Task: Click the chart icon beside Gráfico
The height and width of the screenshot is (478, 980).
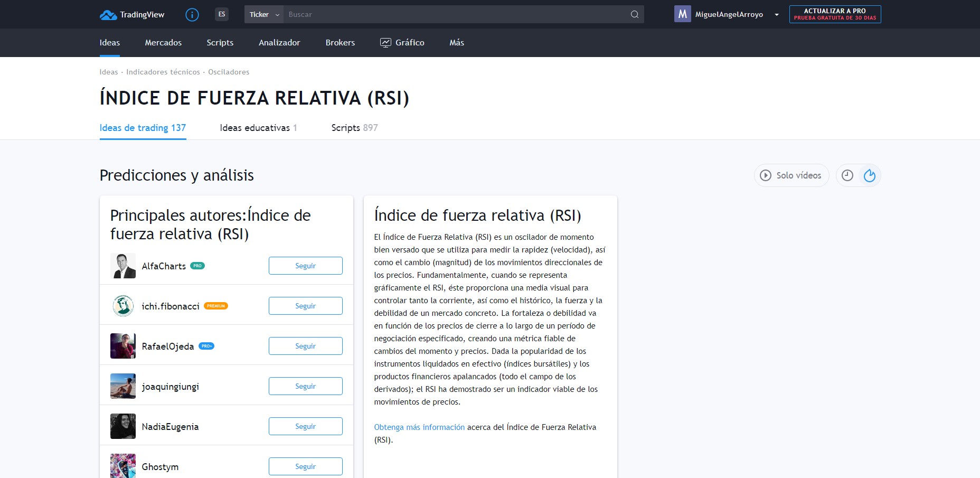Action: pyautogui.click(x=385, y=43)
